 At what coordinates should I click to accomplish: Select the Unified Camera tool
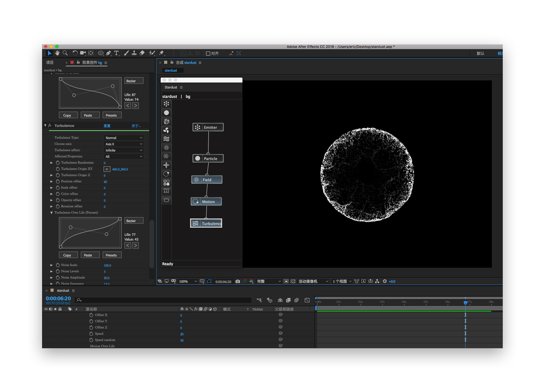point(83,53)
